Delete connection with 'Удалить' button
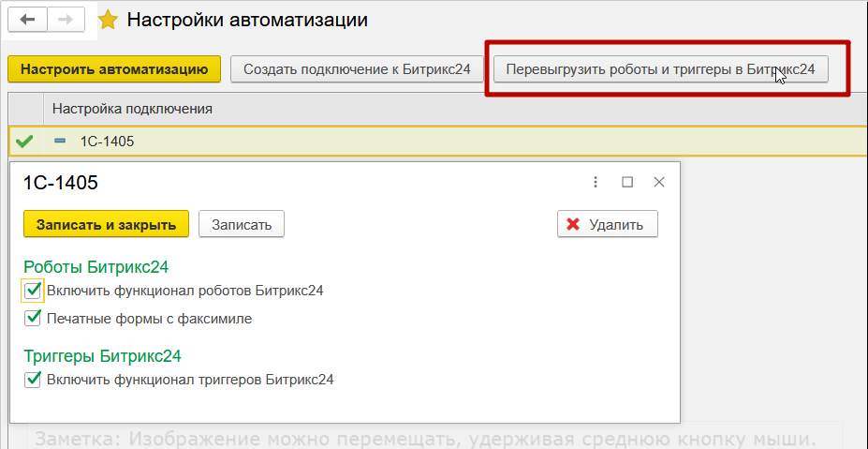 [x=607, y=224]
